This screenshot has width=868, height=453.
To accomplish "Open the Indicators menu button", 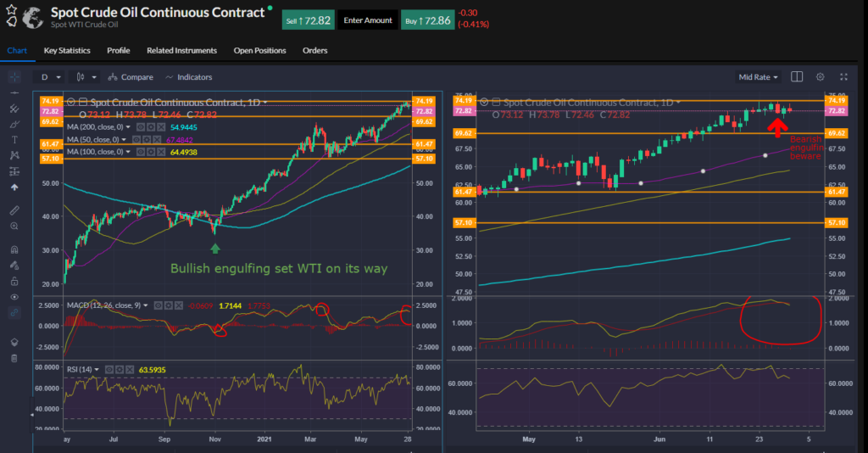I will [188, 77].
